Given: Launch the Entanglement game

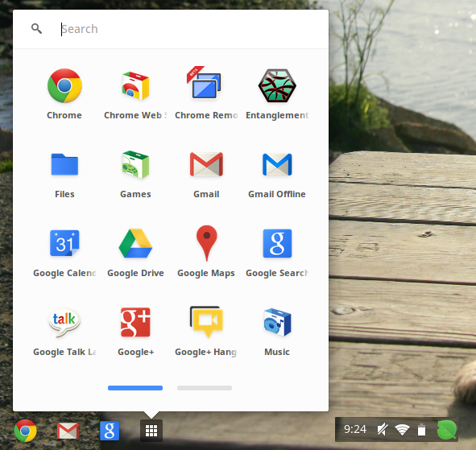Looking at the screenshot, I should [277, 86].
